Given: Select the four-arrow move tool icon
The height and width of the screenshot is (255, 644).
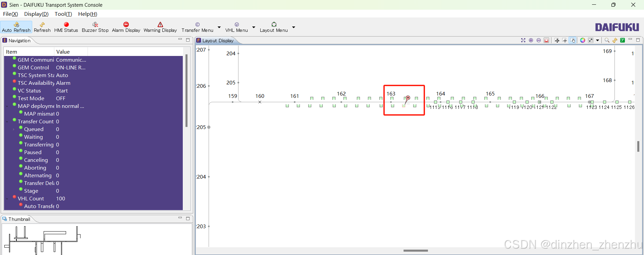Looking at the screenshot, I should (557, 40).
